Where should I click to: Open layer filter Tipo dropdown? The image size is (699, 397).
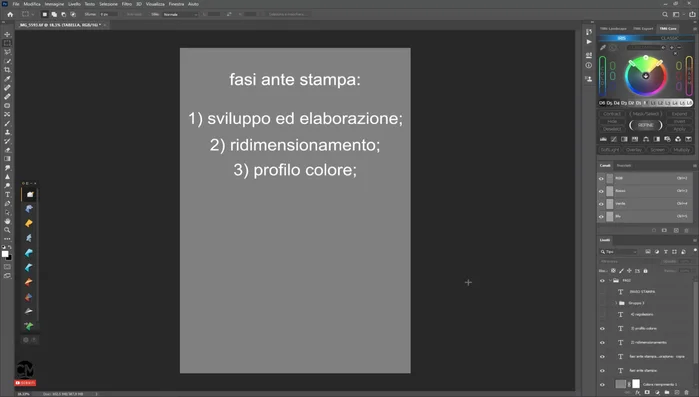pyautogui.click(x=619, y=252)
